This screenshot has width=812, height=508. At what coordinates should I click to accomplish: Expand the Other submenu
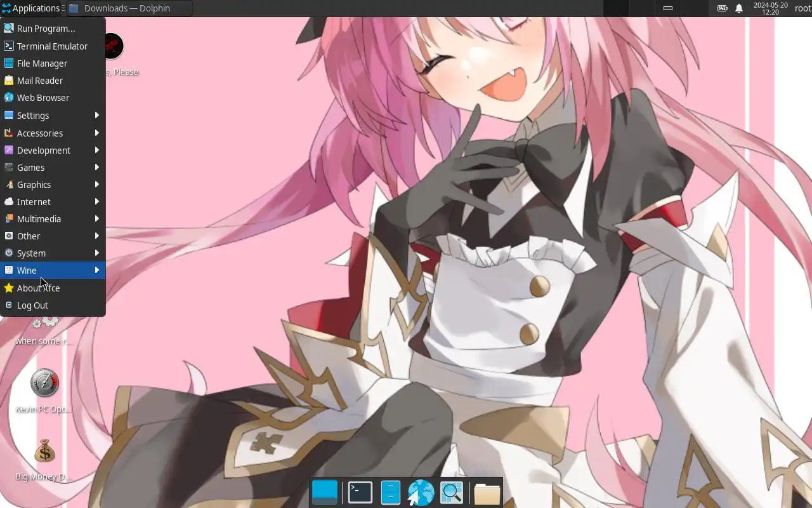click(53, 236)
